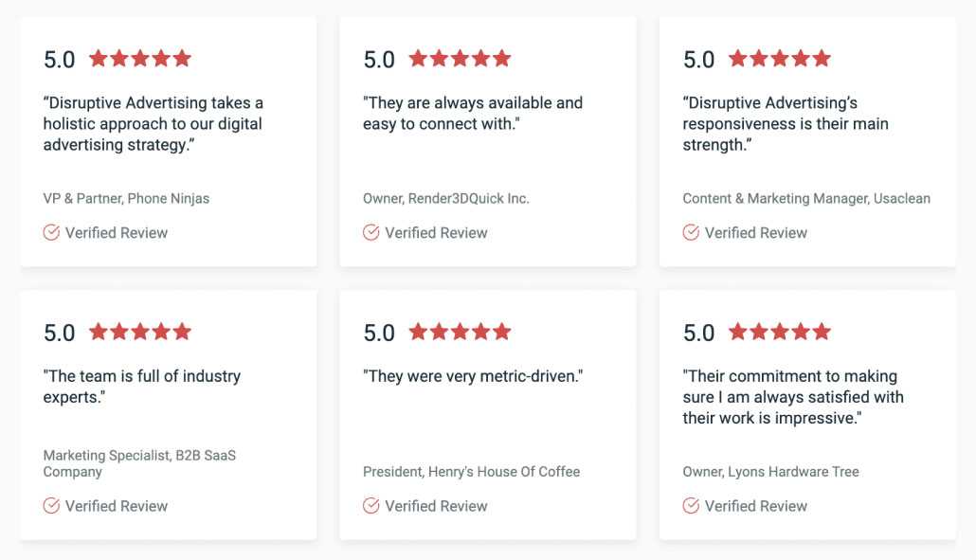Select the "very metric-driven" review quote
The width and height of the screenshot is (976, 560).
pyautogui.click(x=473, y=376)
